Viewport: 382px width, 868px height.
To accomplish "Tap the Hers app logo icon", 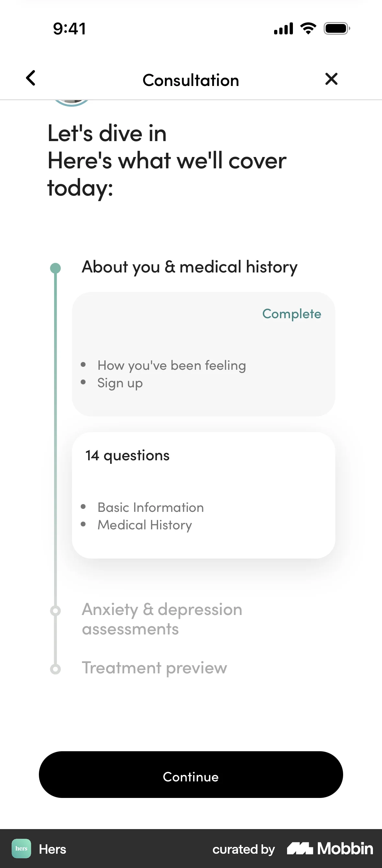I will [x=21, y=849].
